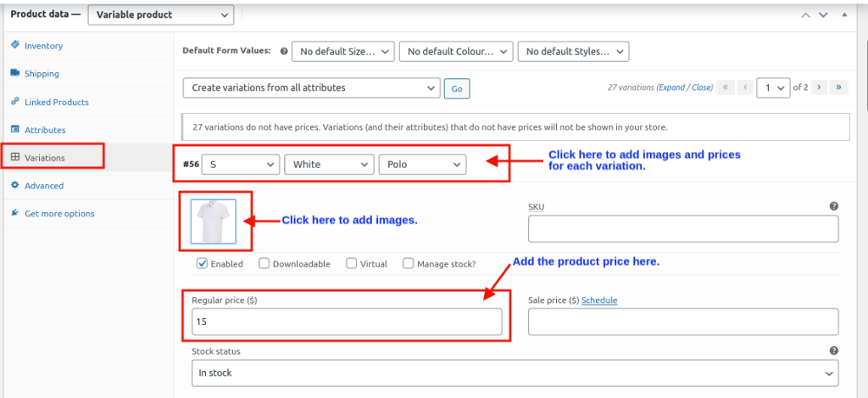Uncheck the Enabled checkbox
Screen dimensions: 868x398
click(x=202, y=264)
